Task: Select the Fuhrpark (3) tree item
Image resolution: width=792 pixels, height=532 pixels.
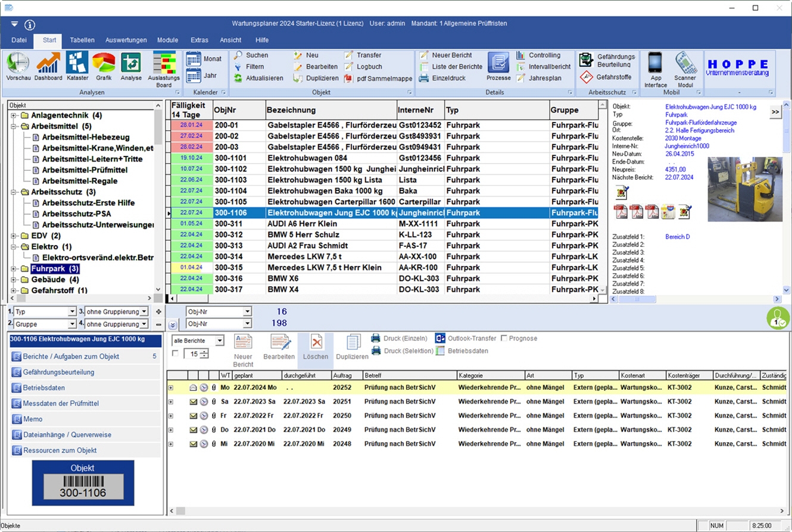Action: click(x=55, y=269)
